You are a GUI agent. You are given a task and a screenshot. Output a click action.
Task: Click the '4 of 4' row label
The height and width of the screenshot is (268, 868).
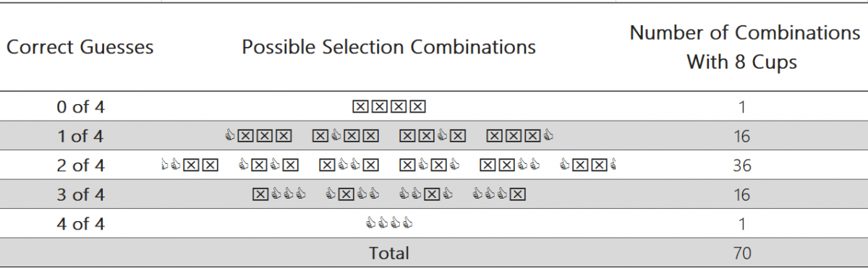click(x=80, y=224)
